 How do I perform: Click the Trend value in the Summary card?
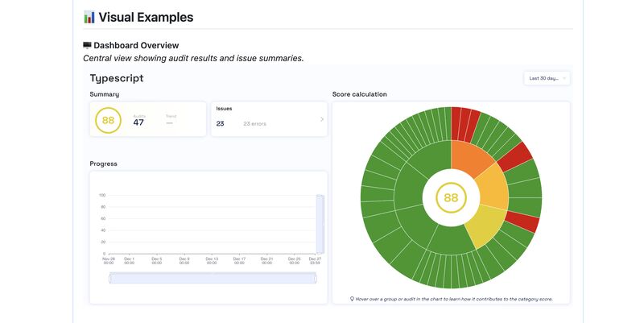click(x=169, y=123)
